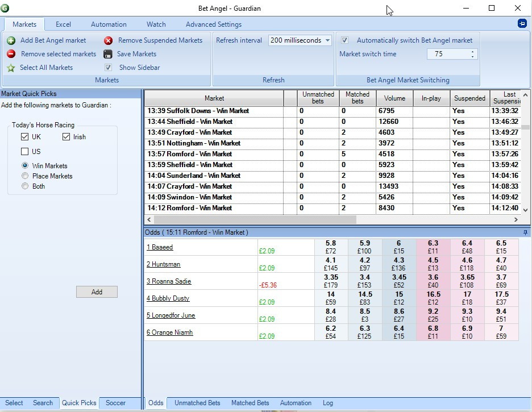Click the Add button in Quick Picks
The height and width of the screenshot is (412, 532).
tap(97, 292)
